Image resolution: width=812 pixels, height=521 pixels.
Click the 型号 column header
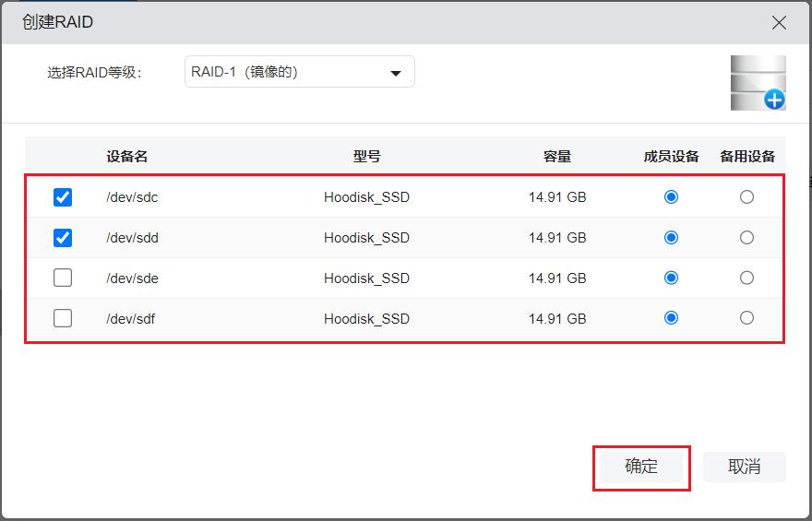coord(366,157)
